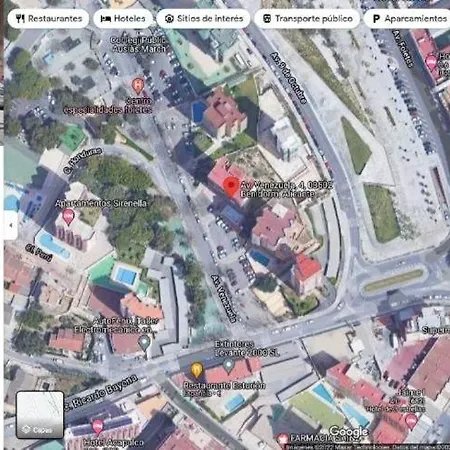The height and width of the screenshot is (450, 450).
Task: Click the C. Honduras street label
Action: pos(82,160)
